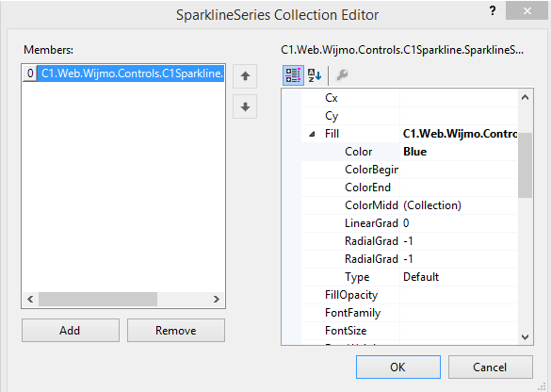The width and height of the screenshot is (551, 392).
Task: Confirm with the OK button
Action: [398, 367]
